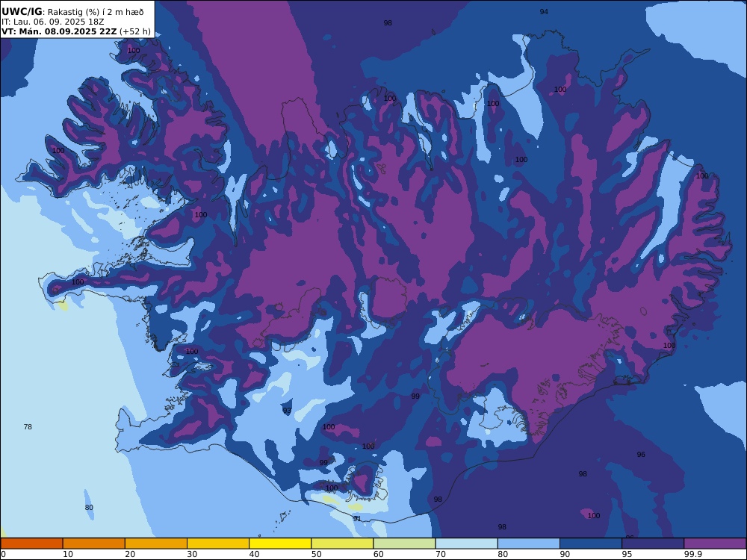Viewport: 747px width, 560px height.
Task: Pick the pale green 60–70 legend swatch
Action: [404, 544]
